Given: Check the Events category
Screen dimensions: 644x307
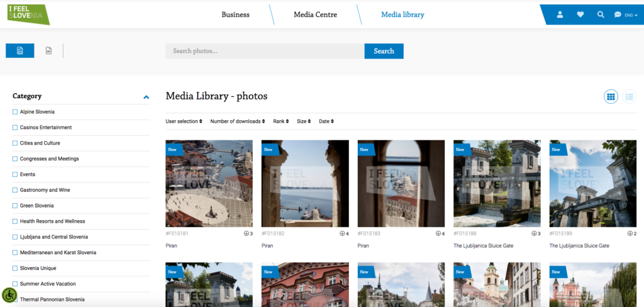Looking at the screenshot, I should (x=15, y=174).
